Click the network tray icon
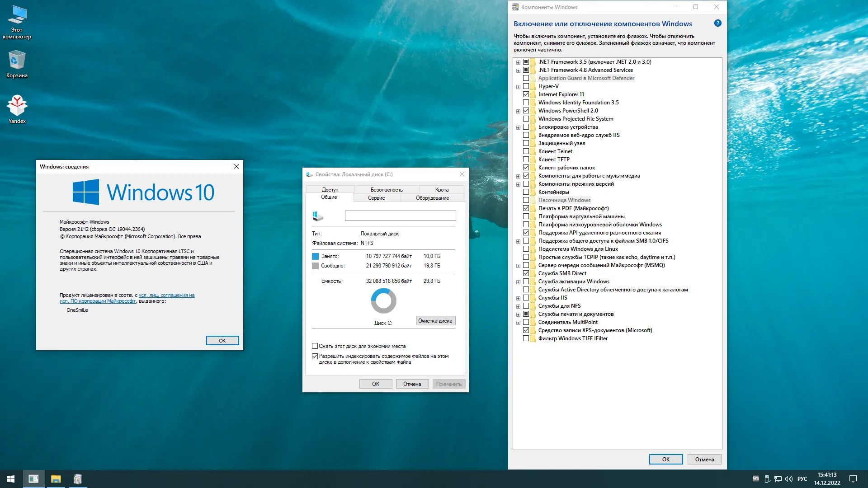 [x=778, y=479]
